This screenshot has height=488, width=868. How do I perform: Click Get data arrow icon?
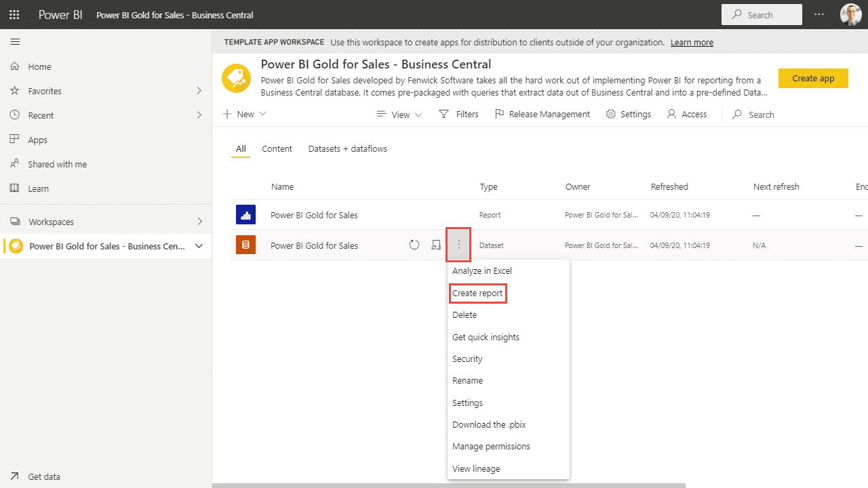[x=15, y=476]
